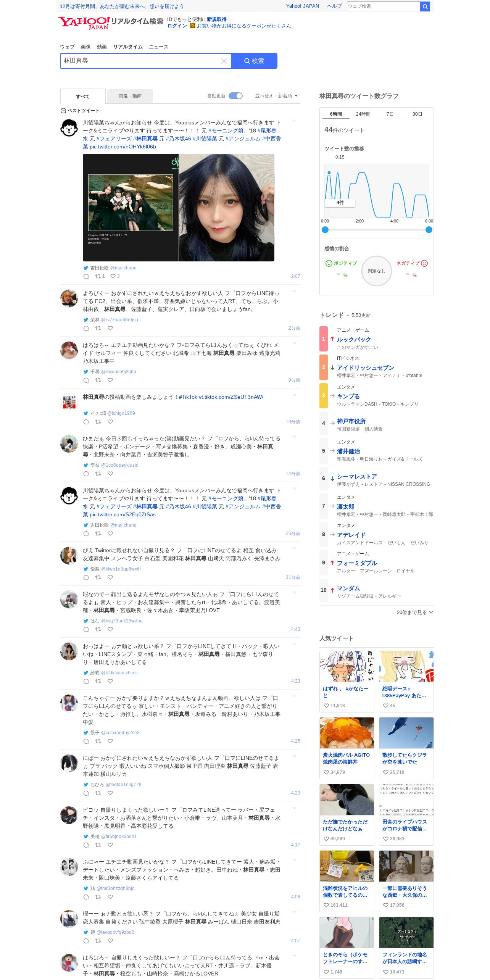Like the tweet by @tmr3ohzzqh8hjc

(110, 897)
